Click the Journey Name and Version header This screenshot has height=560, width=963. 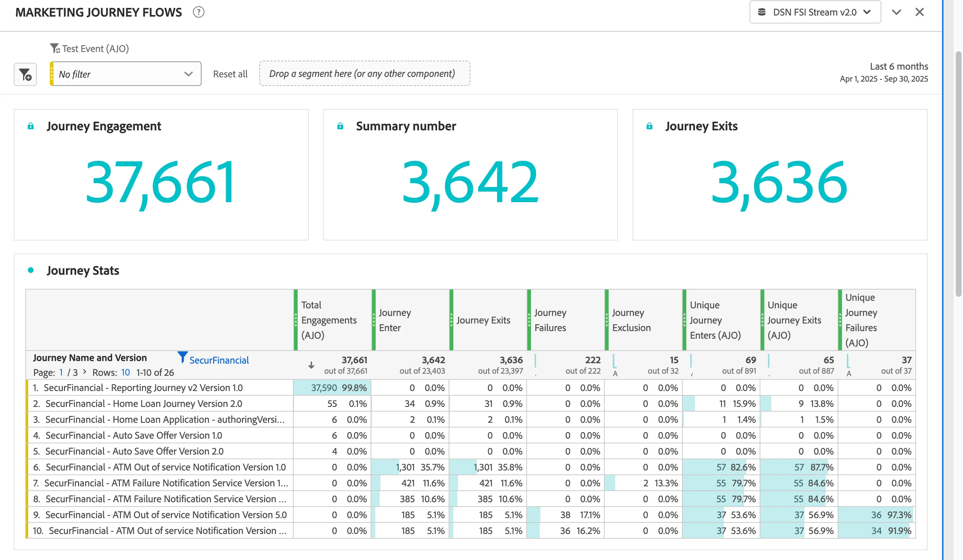point(90,358)
